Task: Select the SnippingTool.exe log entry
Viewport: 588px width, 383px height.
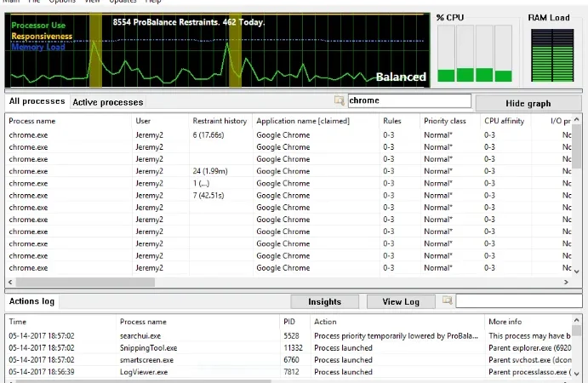Action: click(288, 348)
